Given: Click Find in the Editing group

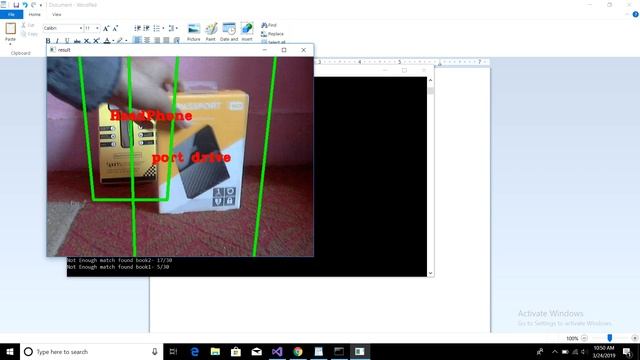Looking at the screenshot, I should 269,25.
